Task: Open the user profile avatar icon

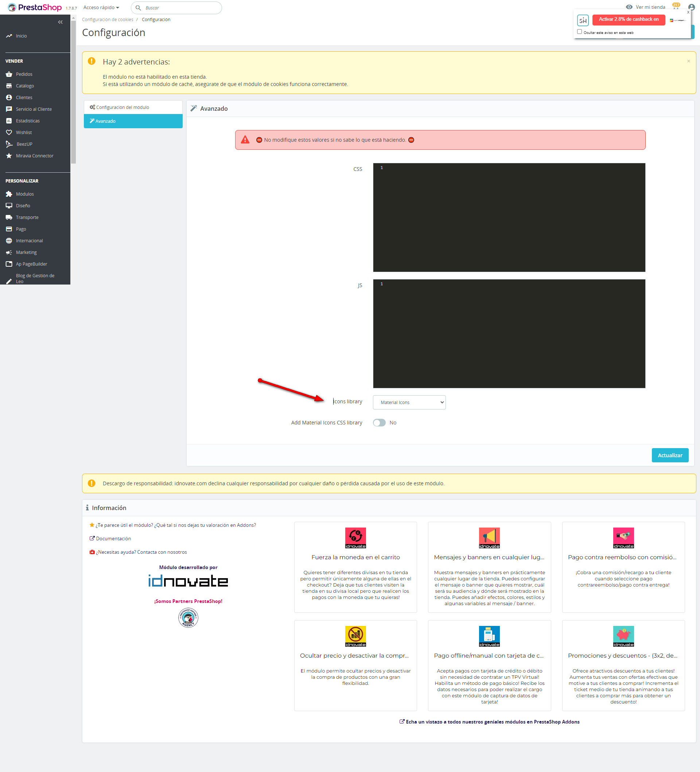Action: (x=691, y=7)
